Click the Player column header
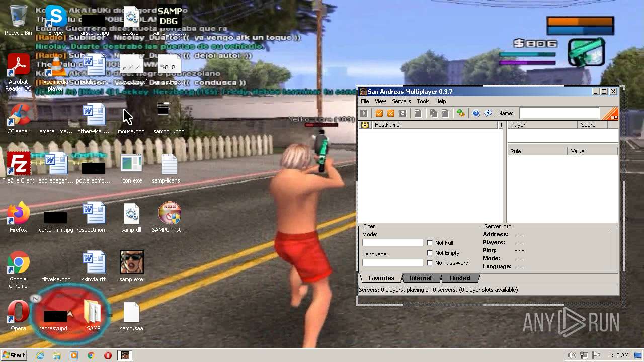Viewport: 644px width, 362px height. 542,125
